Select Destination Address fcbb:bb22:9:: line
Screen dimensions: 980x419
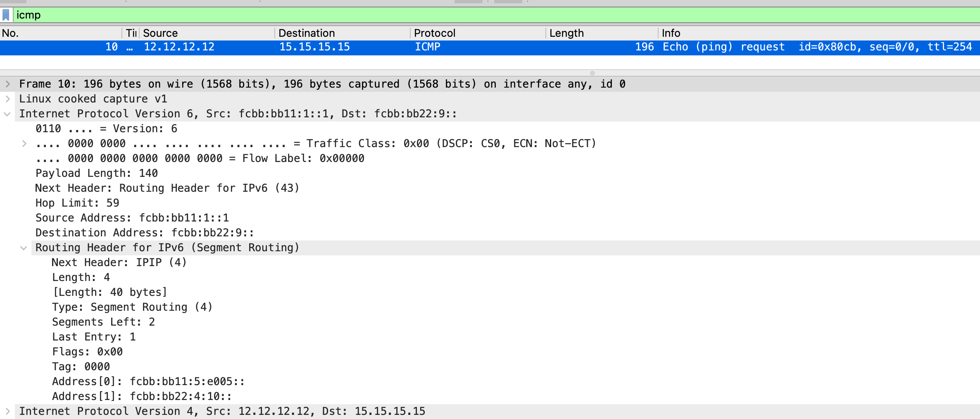point(145,233)
